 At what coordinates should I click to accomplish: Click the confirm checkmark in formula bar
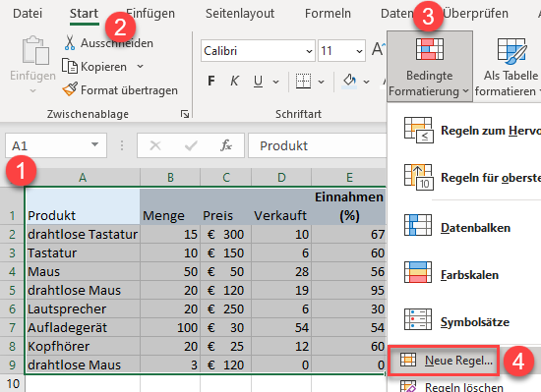pos(191,145)
